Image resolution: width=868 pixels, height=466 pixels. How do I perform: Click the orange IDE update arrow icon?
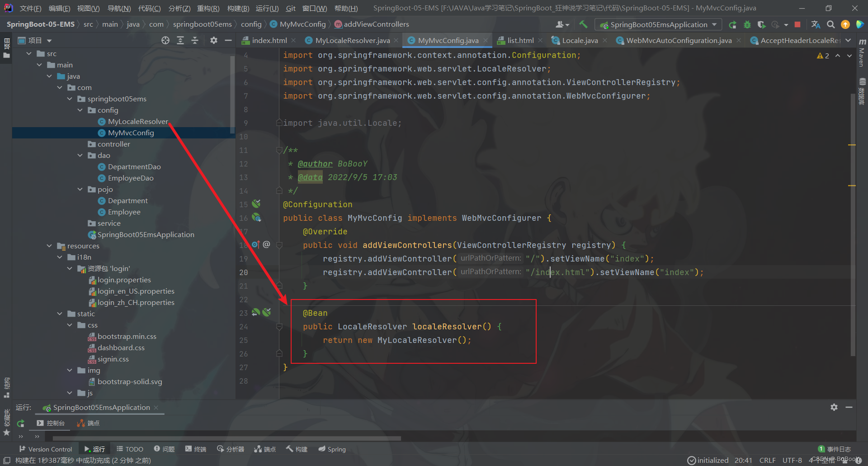(x=845, y=24)
